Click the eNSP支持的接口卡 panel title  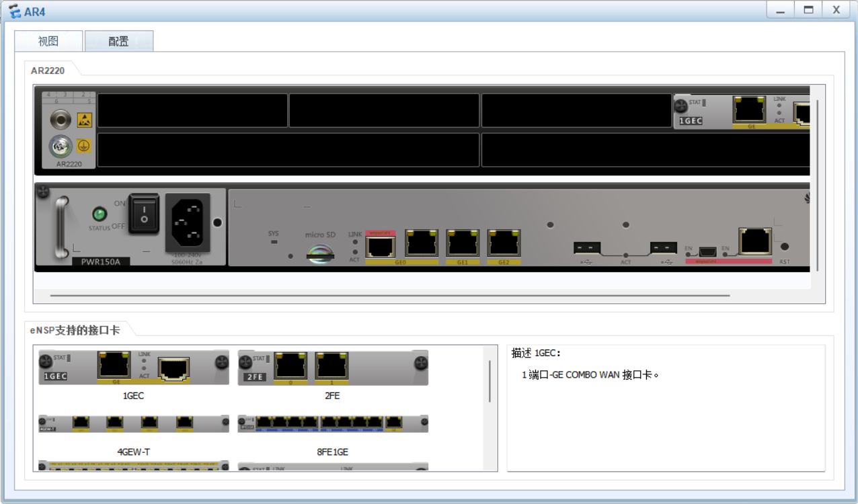point(75,330)
